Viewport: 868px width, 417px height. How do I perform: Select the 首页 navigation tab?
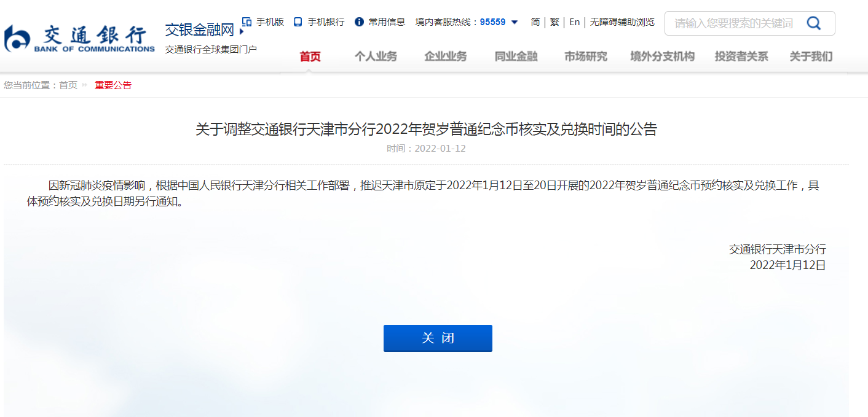310,57
